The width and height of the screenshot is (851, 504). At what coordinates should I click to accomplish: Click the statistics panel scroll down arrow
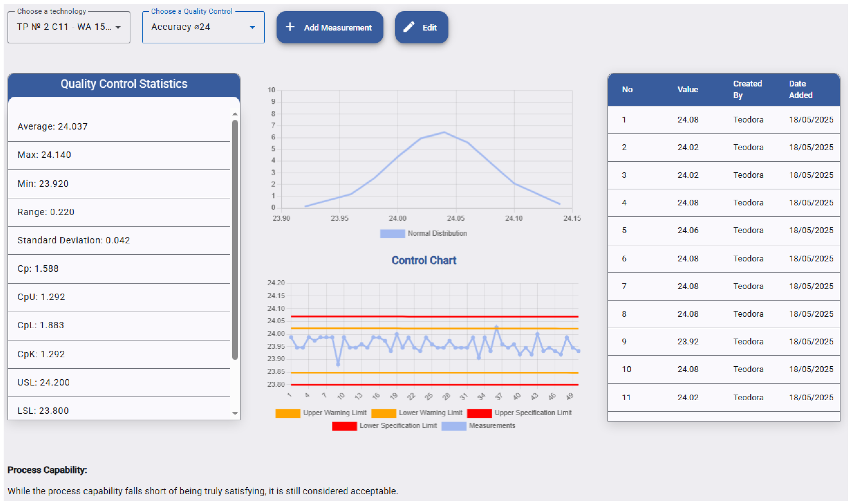[x=235, y=413]
